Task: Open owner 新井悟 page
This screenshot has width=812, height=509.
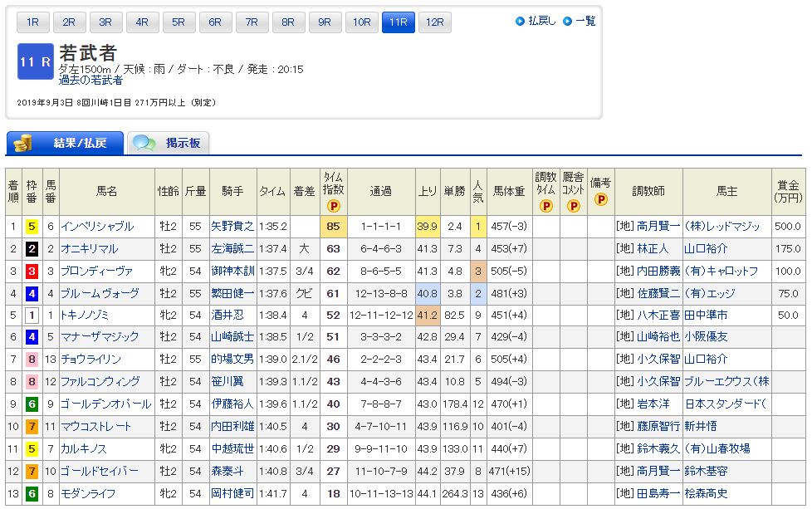Action: tap(701, 426)
